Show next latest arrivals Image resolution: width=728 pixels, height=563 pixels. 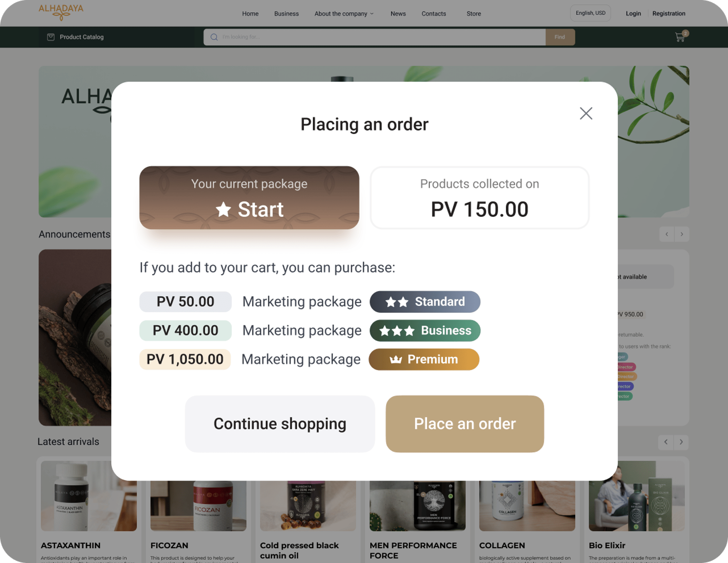tap(681, 442)
